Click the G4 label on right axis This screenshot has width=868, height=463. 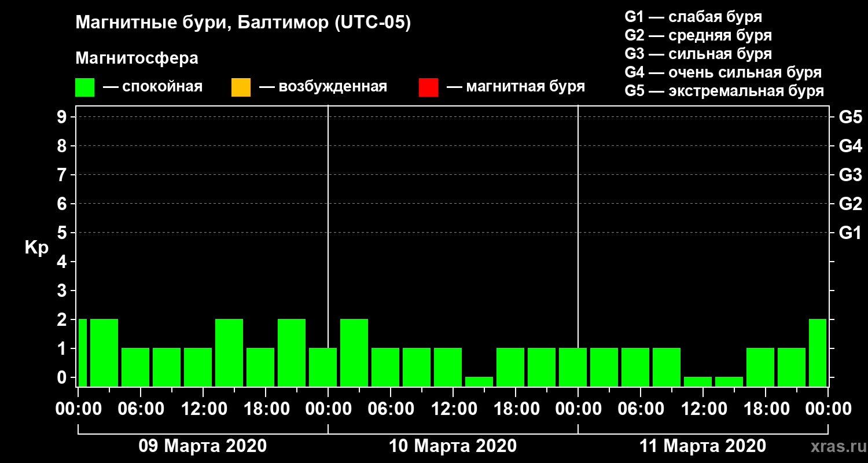[x=850, y=146]
